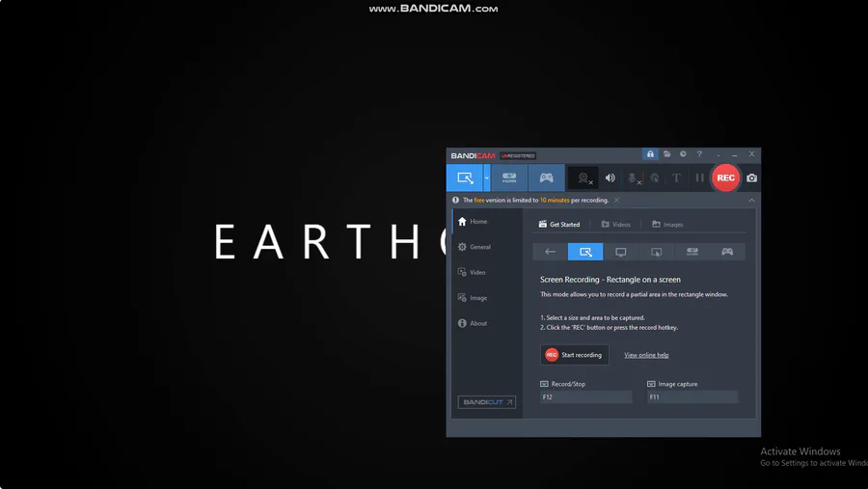Select the gamepad icon in the mode selector
The height and width of the screenshot is (489, 868).
click(727, 252)
